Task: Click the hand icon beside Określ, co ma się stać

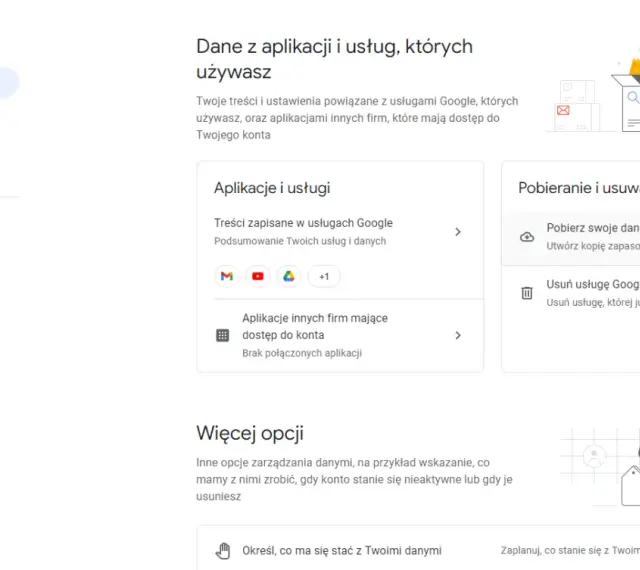Action: (x=223, y=551)
